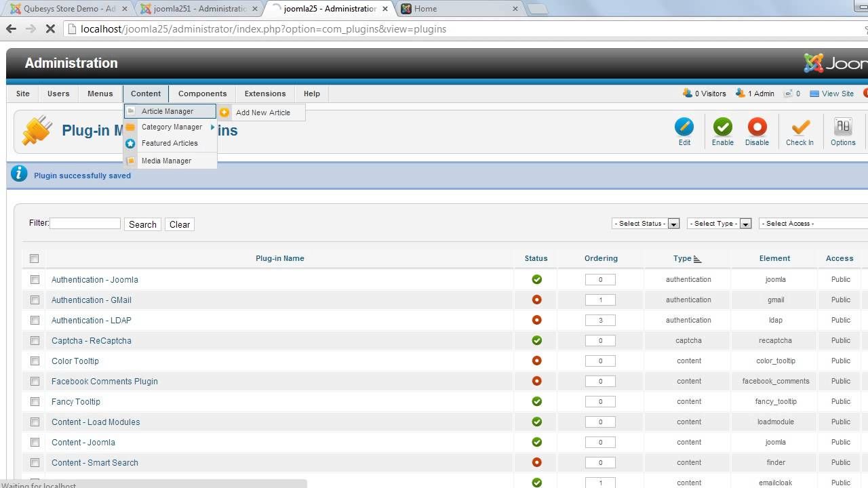
Task: Open the Content menu
Action: [146, 94]
